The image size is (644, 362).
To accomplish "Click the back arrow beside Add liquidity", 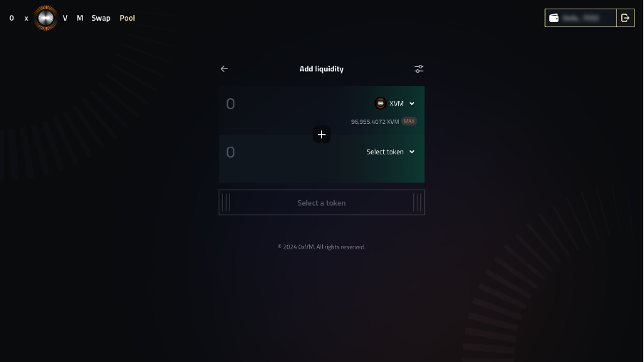I will [224, 69].
